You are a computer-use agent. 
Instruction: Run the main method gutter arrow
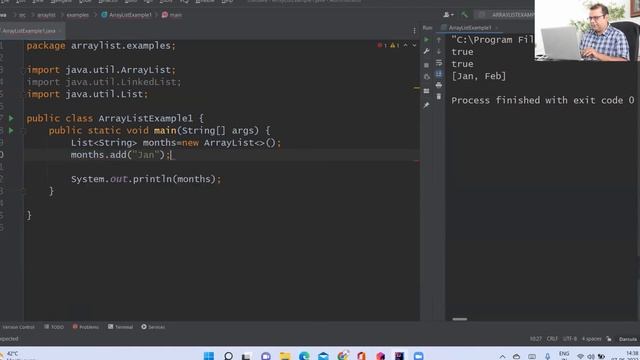11,131
